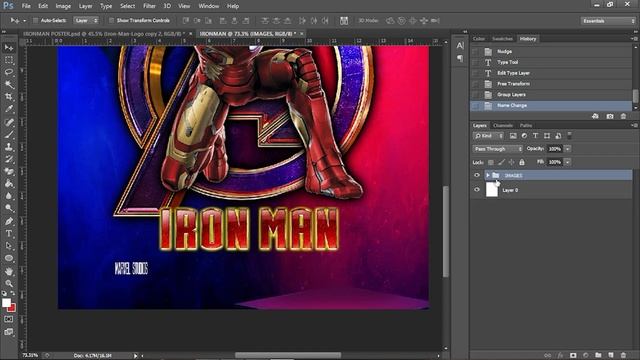Select the Group Layers history state
Viewport: 640px width, 360px height.
point(551,94)
